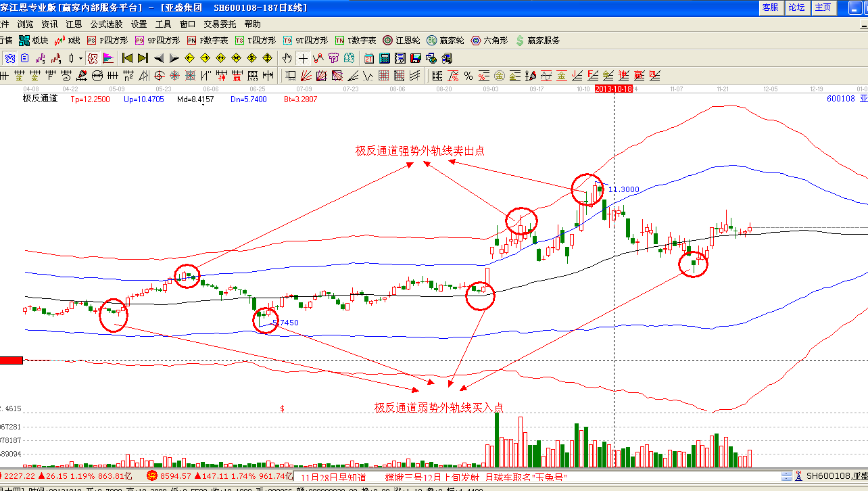This screenshot has height=491, width=868.
Task: Open the 设置 settings menu
Action: [x=139, y=24]
